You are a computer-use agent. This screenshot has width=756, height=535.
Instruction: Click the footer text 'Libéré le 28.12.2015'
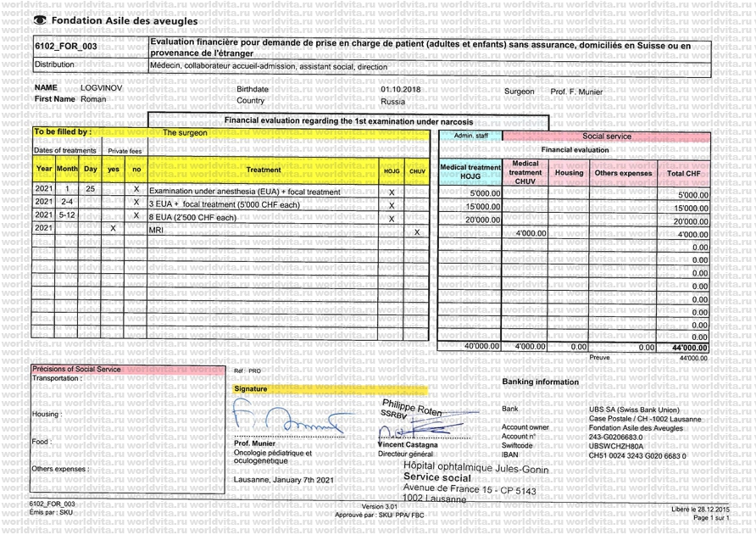click(x=700, y=510)
